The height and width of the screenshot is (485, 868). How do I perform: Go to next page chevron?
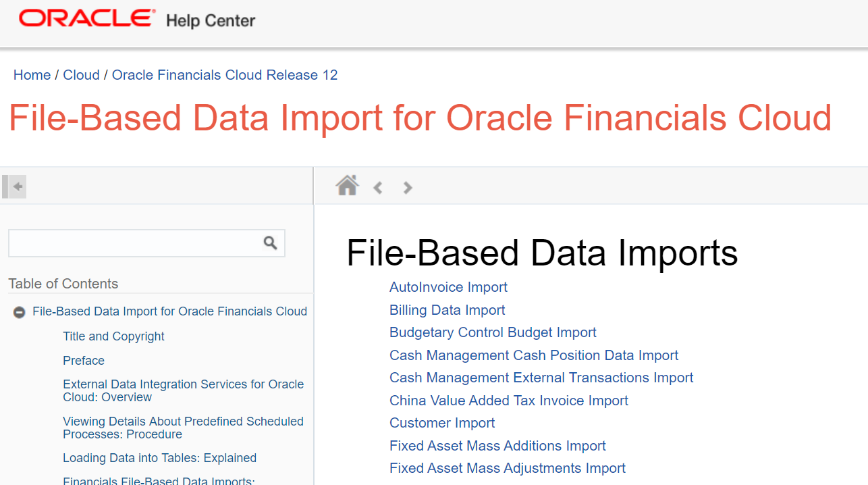[408, 188]
